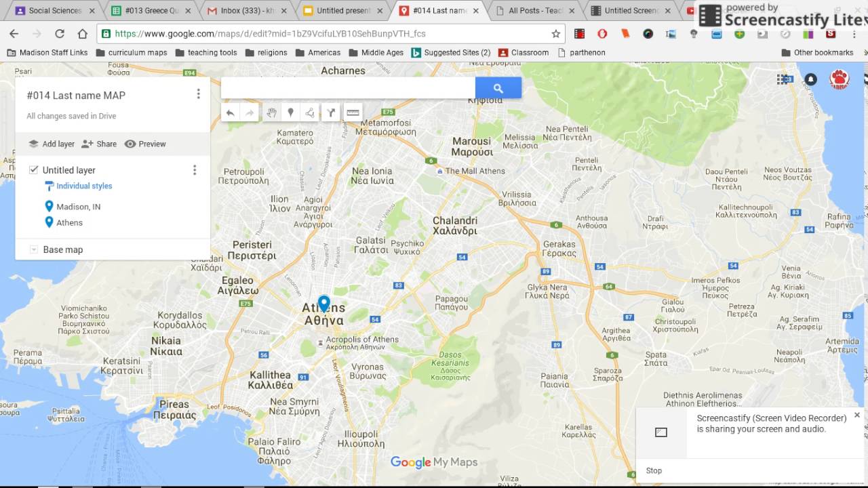Open the teaching tools bookmark folder
The height and width of the screenshot is (488, 868).
[x=206, y=52]
